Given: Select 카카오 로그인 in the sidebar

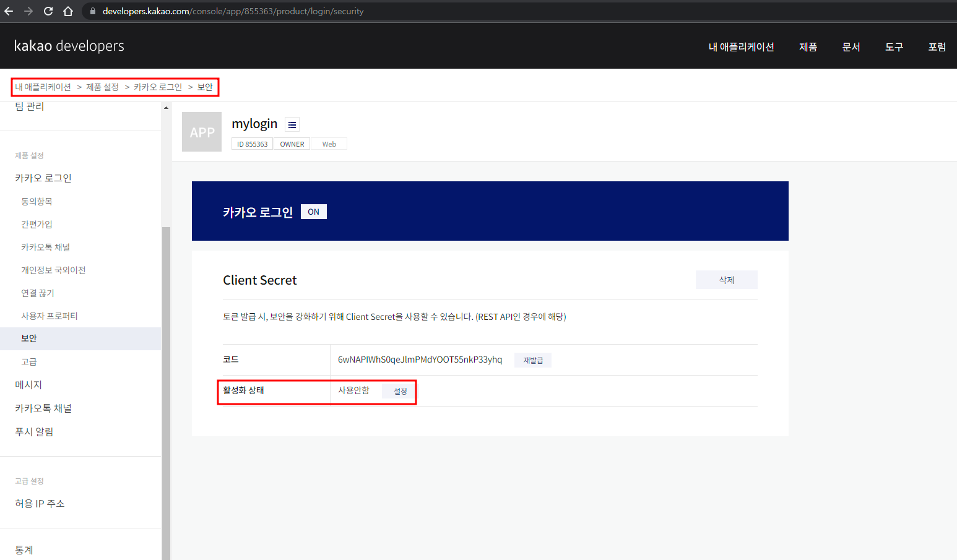Looking at the screenshot, I should 43,178.
